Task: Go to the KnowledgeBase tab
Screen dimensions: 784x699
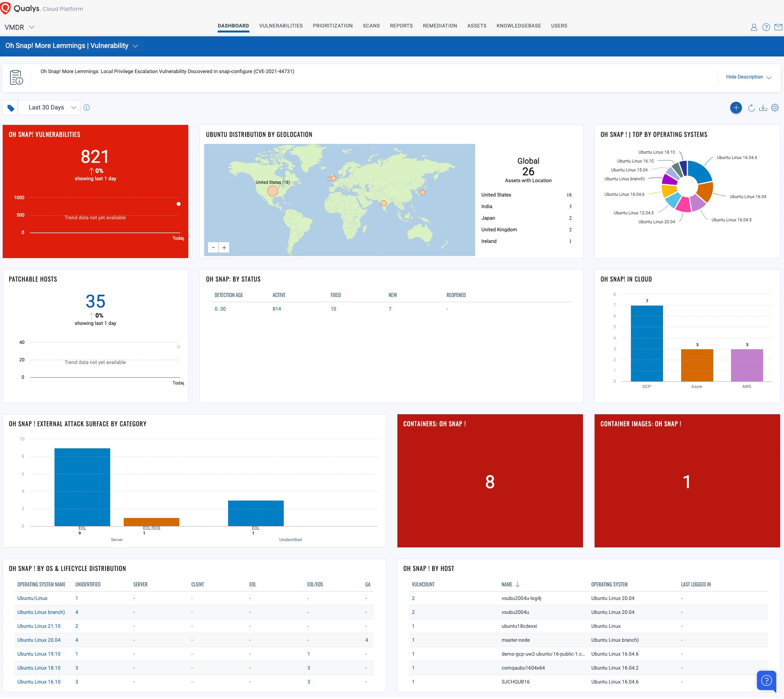Action: click(518, 26)
